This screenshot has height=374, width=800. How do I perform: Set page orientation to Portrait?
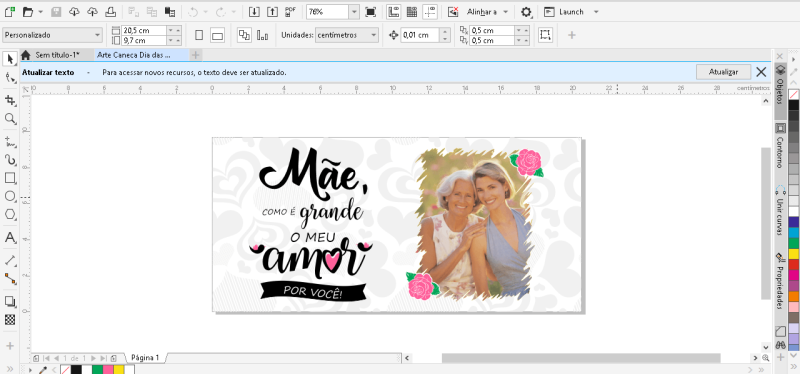pyautogui.click(x=199, y=35)
